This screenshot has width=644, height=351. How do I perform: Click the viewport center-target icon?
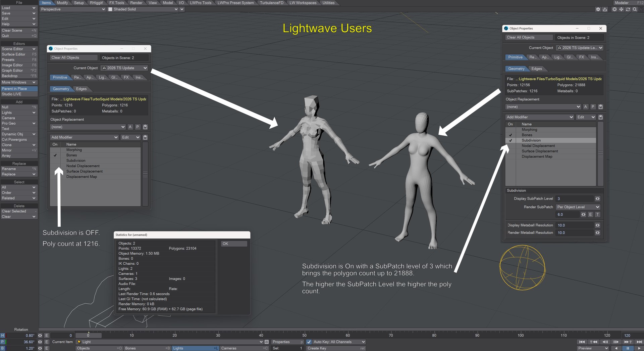(614, 9)
